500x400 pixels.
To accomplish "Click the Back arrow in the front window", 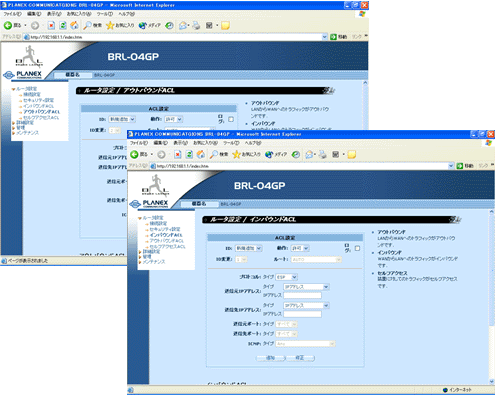I will (134, 154).
